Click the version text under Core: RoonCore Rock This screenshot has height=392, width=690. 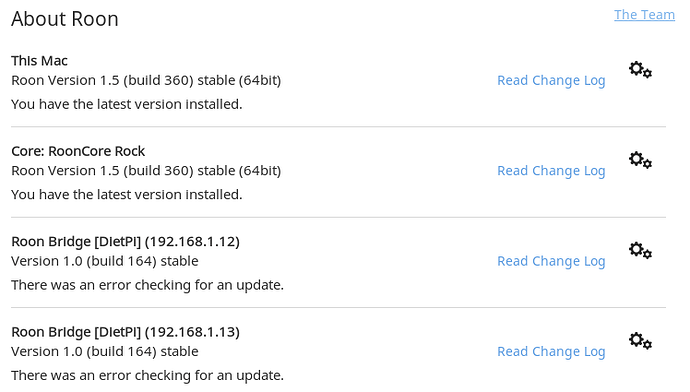146,171
